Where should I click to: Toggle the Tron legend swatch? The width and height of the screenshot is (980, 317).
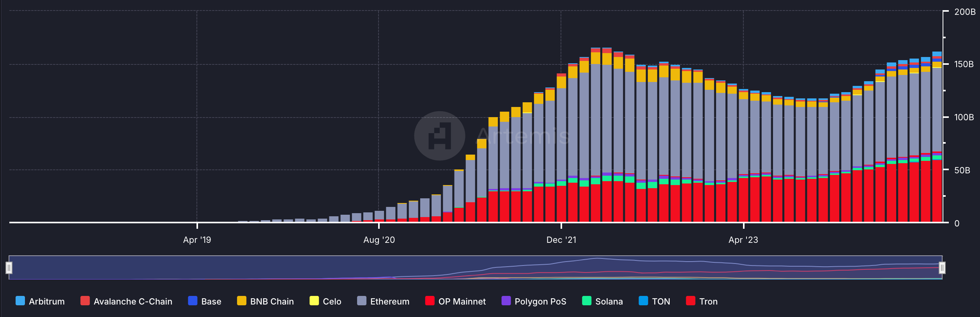point(690,301)
